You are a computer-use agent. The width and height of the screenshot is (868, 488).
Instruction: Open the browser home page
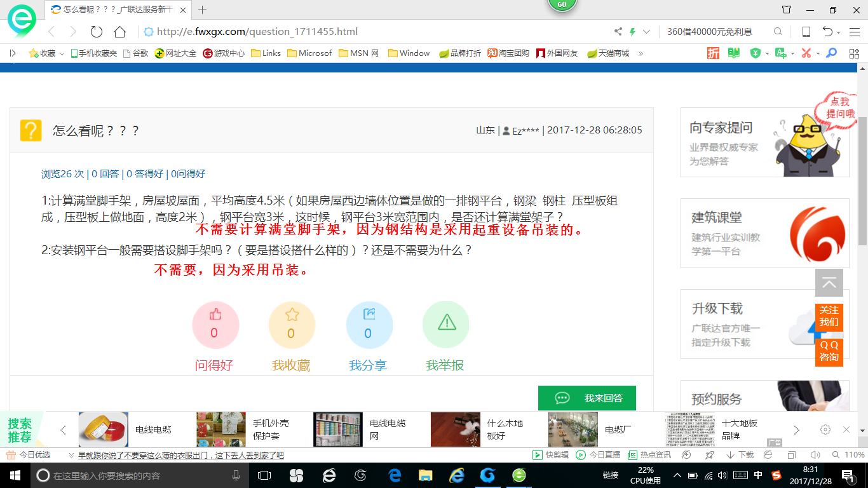[x=119, y=32]
